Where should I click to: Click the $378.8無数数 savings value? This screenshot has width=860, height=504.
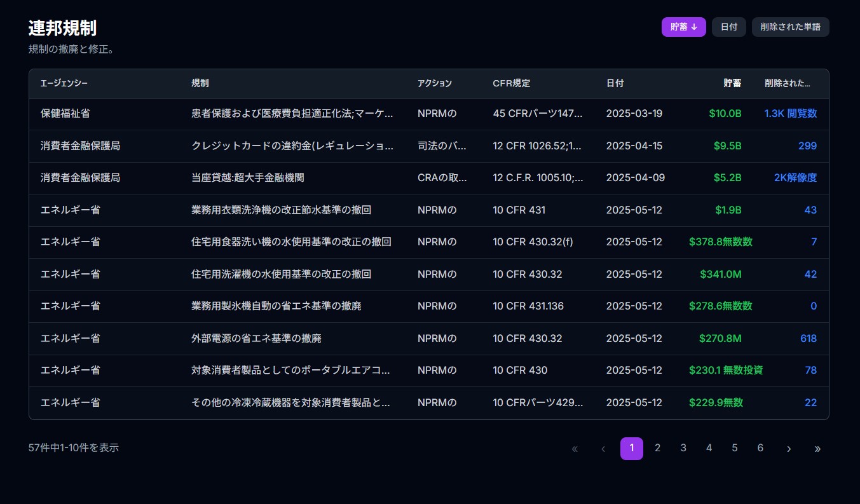point(721,242)
